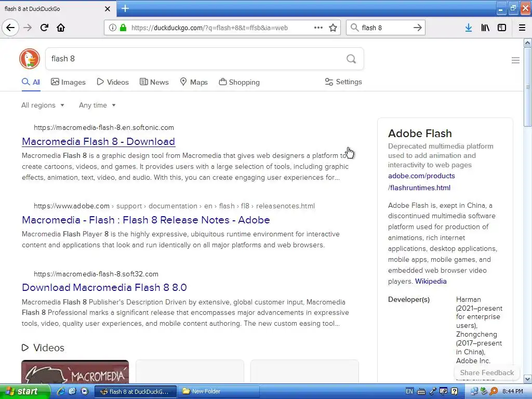Image resolution: width=532 pixels, height=399 pixels.
Task: Click the soft32.com result URL text
Action: [96, 274]
